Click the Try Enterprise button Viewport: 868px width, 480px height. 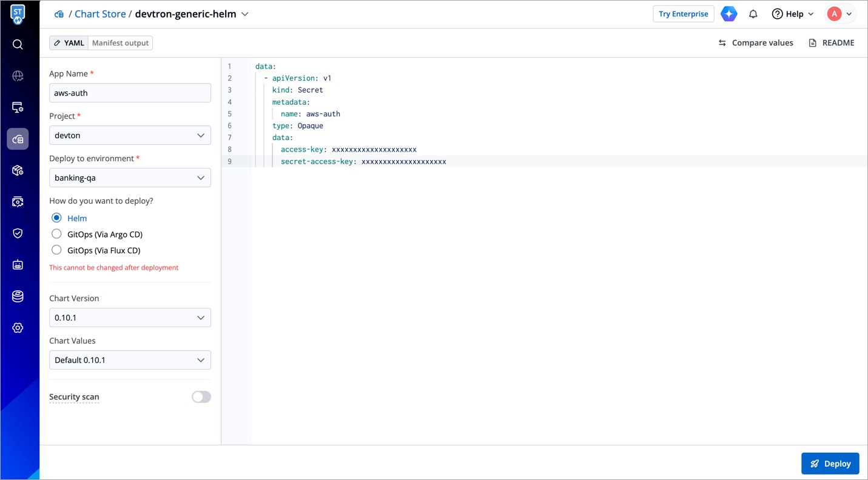click(x=683, y=14)
